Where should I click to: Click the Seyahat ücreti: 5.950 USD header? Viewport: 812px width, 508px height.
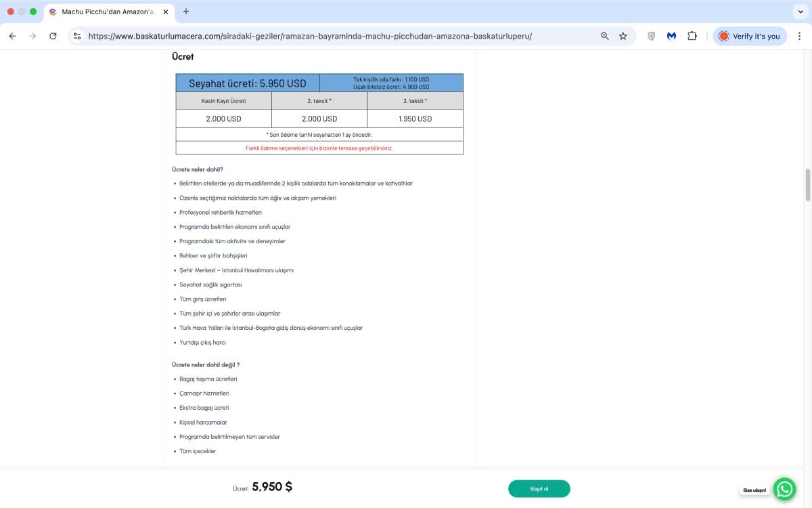tap(248, 83)
